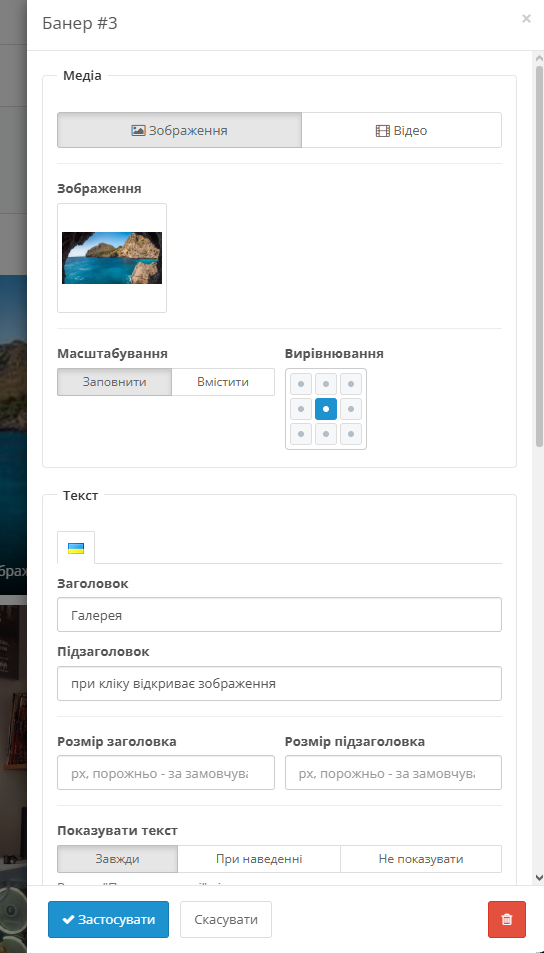Click the scrollbar up arrow
The width and height of the screenshot is (544, 953).
(539, 58)
